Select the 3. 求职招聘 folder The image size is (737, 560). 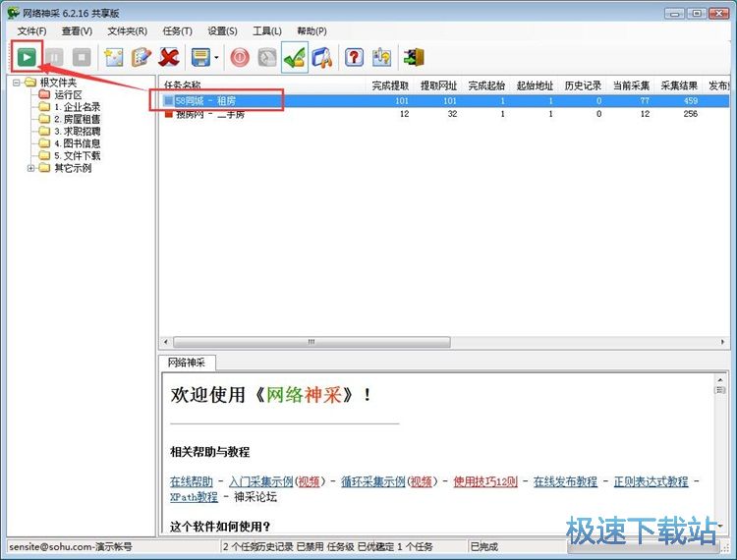pos(77,131)
